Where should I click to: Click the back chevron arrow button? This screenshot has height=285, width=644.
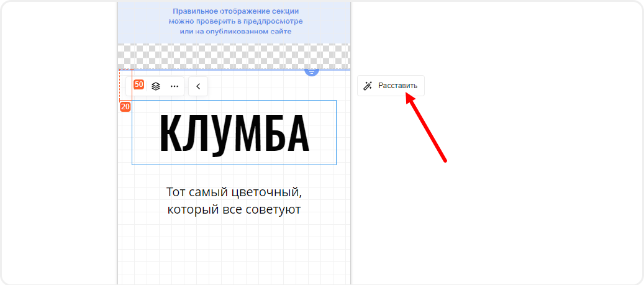point(198,86)
